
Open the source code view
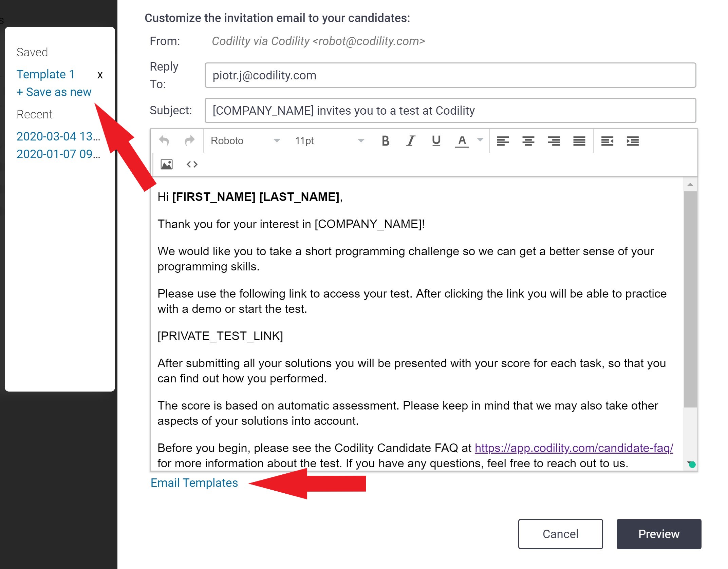[192, 165]
